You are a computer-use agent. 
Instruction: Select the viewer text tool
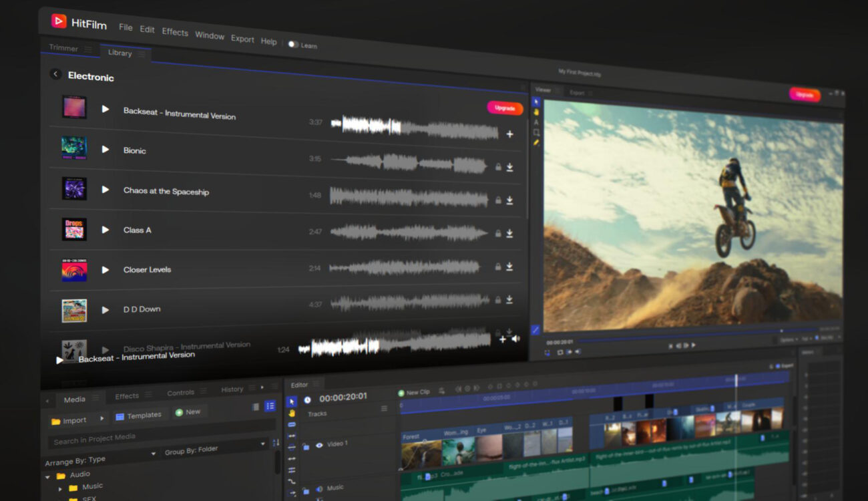[x=535, y=122]
